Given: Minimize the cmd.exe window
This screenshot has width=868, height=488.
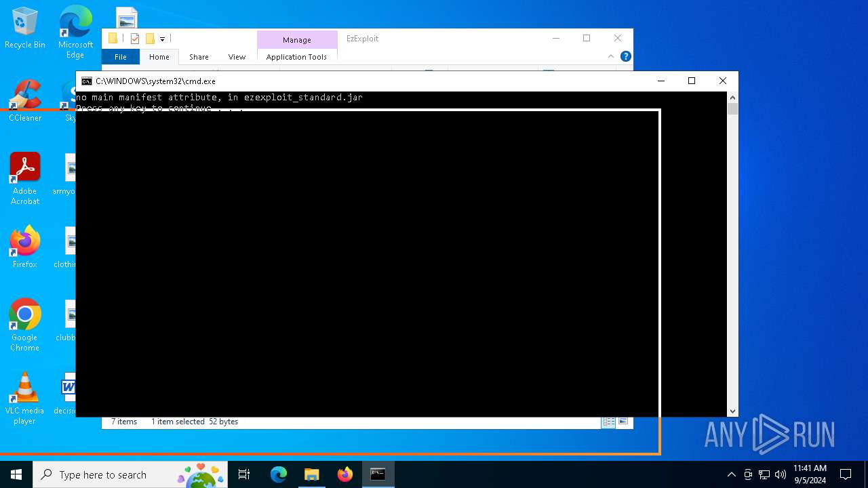Looking at the screenshot, I should [661, 81].
